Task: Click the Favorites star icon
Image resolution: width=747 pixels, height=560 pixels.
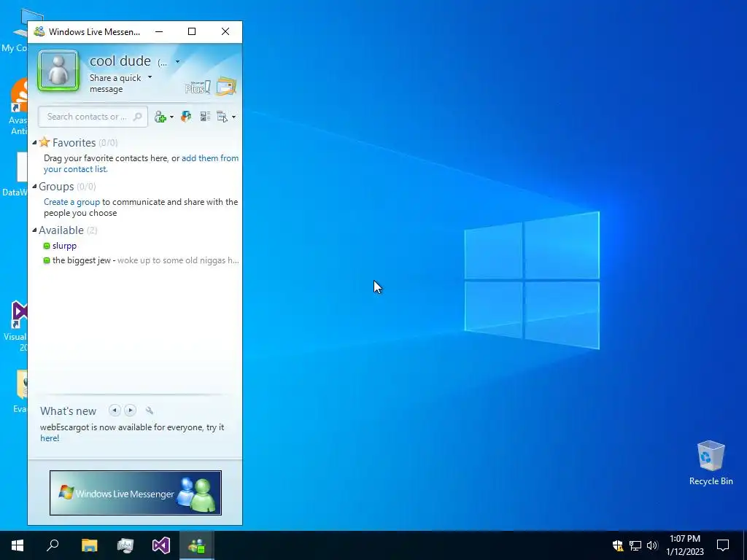Action: tap(44, 142)
